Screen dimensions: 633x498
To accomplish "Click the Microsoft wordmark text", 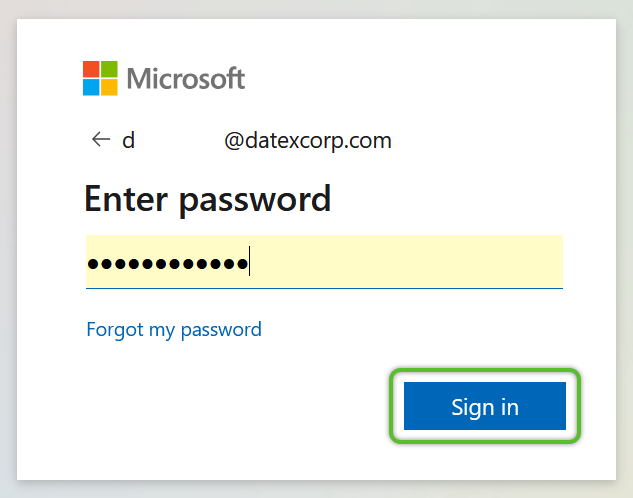I will pyautogui.click(x=186, y=78).
